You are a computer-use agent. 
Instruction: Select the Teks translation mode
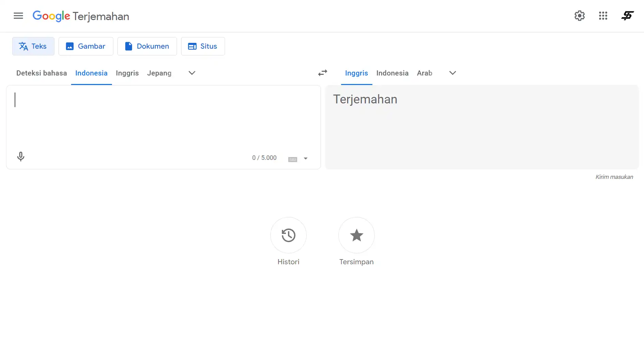(x=33, y=46)
